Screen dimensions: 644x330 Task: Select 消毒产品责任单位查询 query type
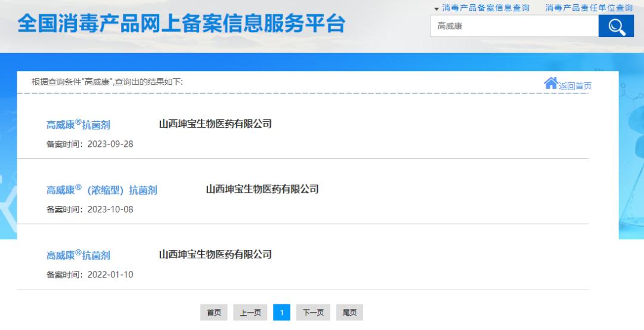click(589, 8)
